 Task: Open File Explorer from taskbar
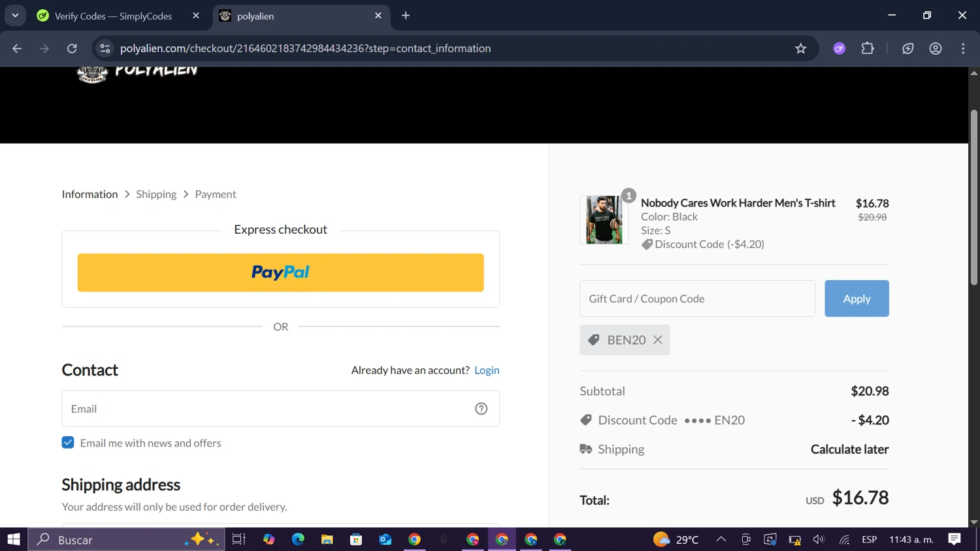point(327,539)
